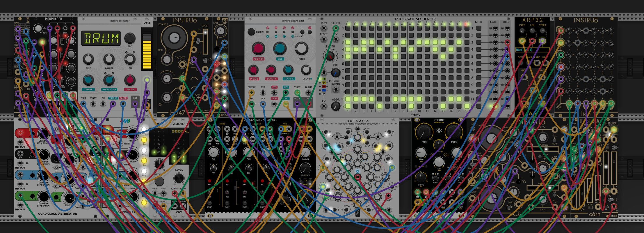
Task: Click the LEVEL knob on the VCV Audio module
Action: point(179,177)
